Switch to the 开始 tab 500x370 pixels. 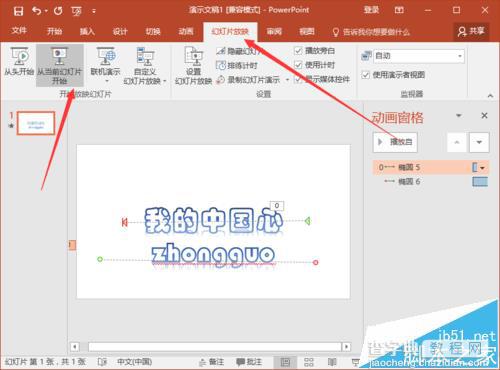[54, 31]
